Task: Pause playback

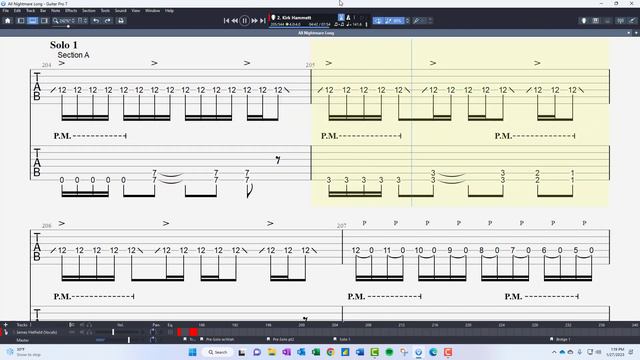Action: [244, 21]
